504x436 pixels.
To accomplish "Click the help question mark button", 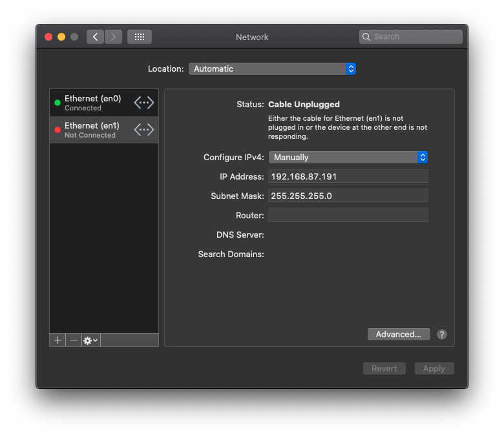I will pos(442,335).
